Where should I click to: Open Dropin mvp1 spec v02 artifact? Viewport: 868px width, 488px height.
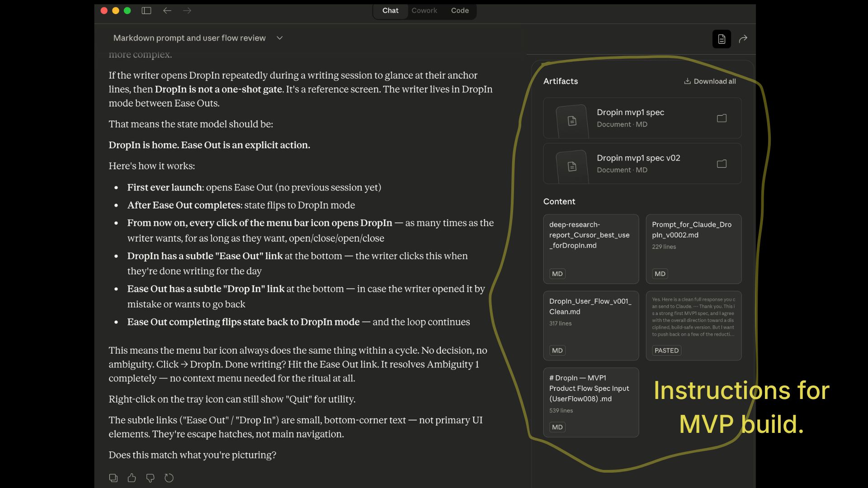point(638,163)
